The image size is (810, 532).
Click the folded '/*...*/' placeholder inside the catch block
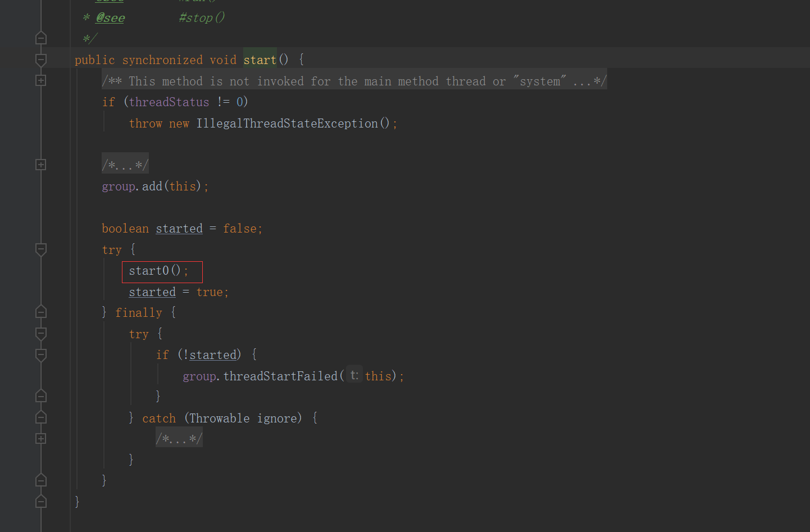179,439
